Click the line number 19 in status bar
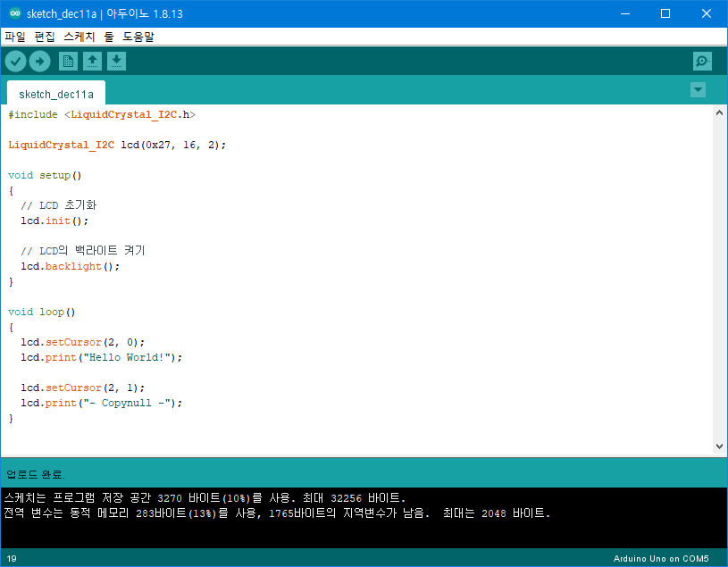 12,559
